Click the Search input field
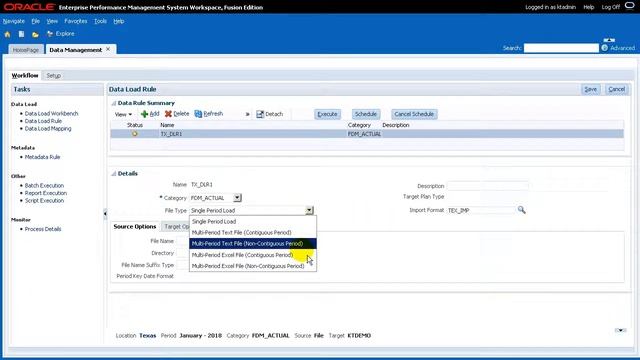 click(x=561, y=48)
